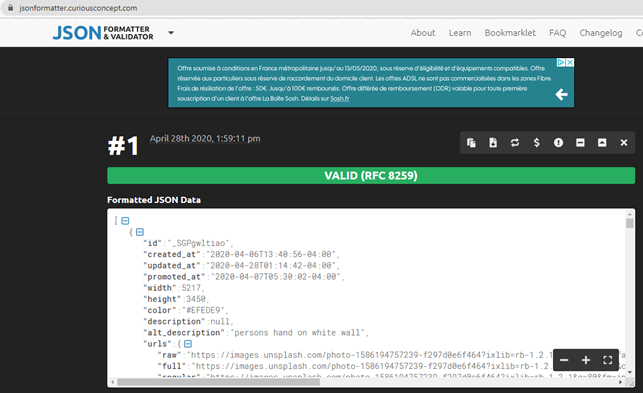Click the JSON Formatter & Validator logo
Screen dimensions: 643x393
tap(103, 33)
